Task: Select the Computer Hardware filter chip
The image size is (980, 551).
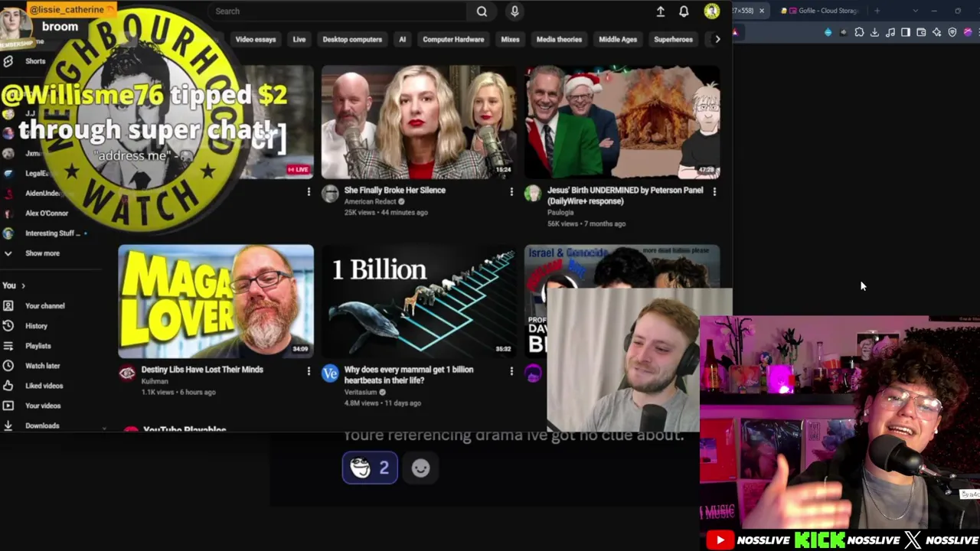Action: tap(453, 39)
